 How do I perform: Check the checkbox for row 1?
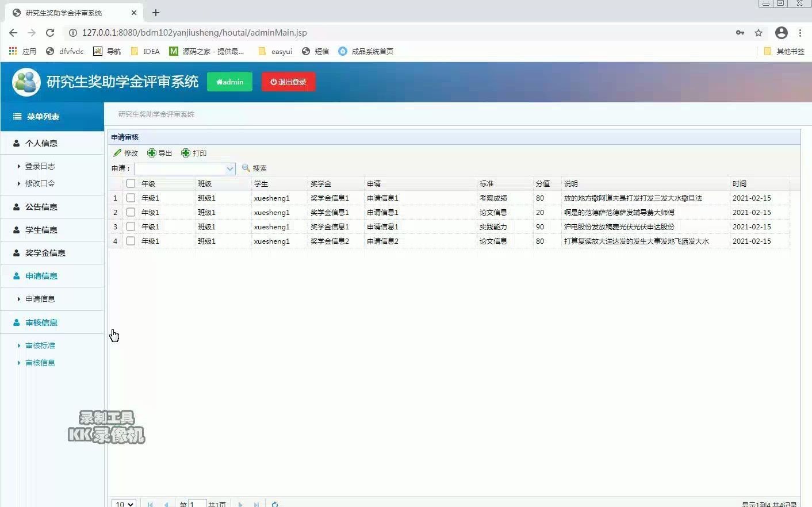[131, 198]
